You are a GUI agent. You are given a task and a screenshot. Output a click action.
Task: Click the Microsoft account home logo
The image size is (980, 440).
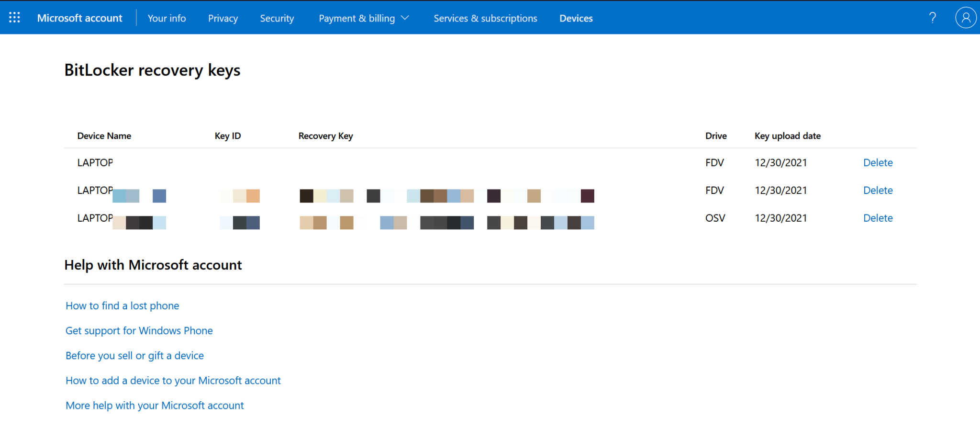click(x=79, y=18)
